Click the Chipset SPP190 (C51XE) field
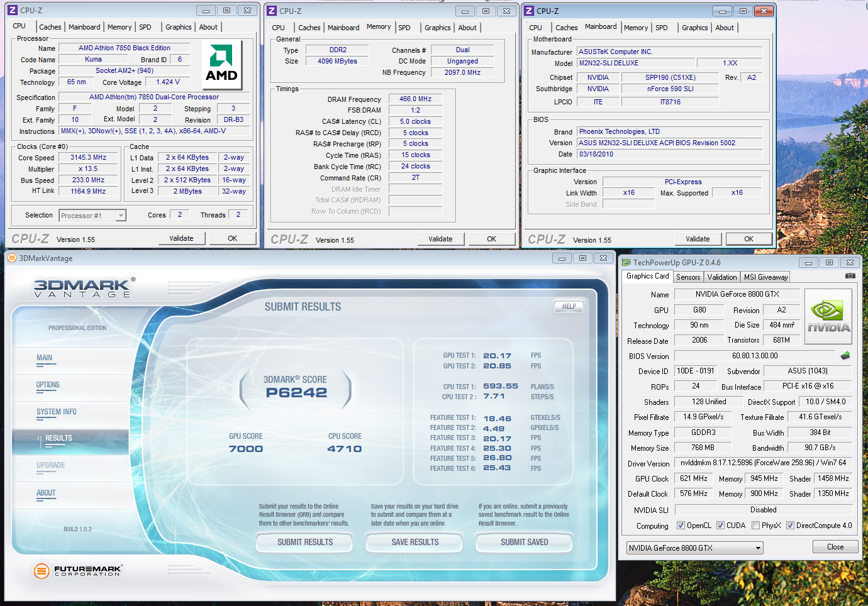 [x=670, y=77]
